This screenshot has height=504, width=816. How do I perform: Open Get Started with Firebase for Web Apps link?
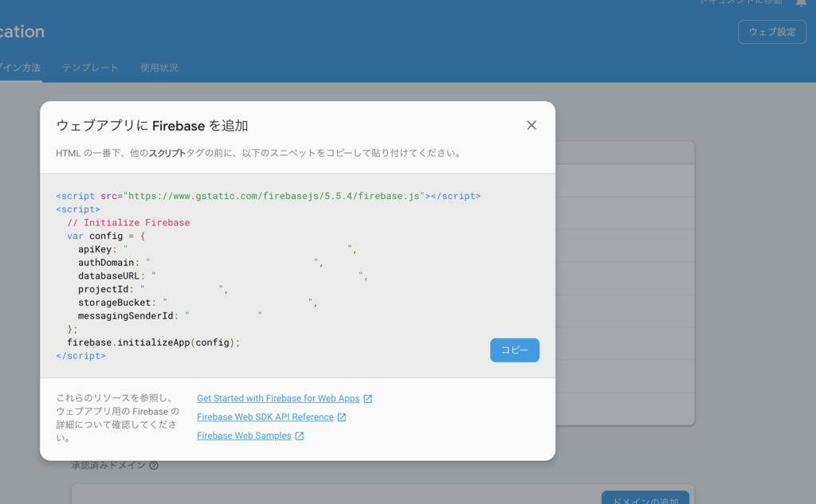click(x=278, y=398)
